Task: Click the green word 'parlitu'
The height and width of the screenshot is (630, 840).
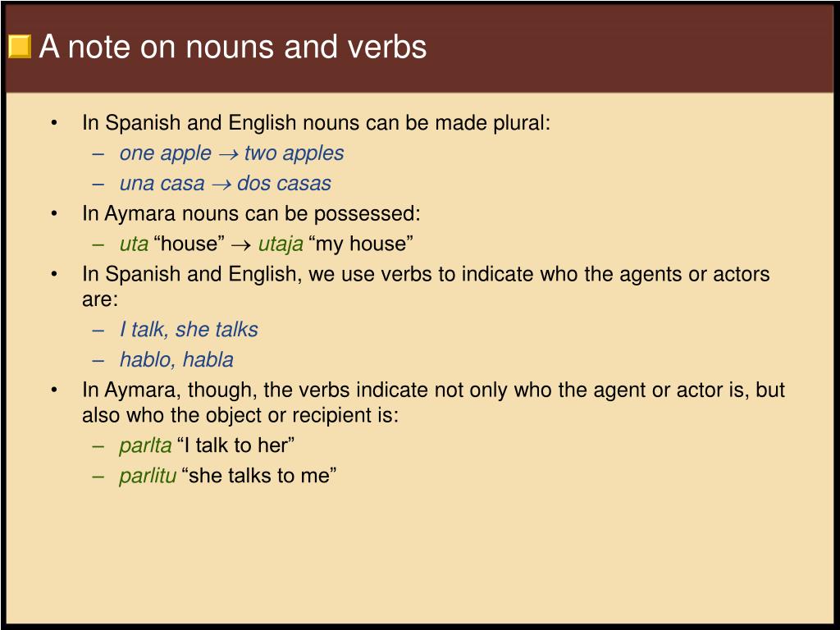Action: (148, 476)
